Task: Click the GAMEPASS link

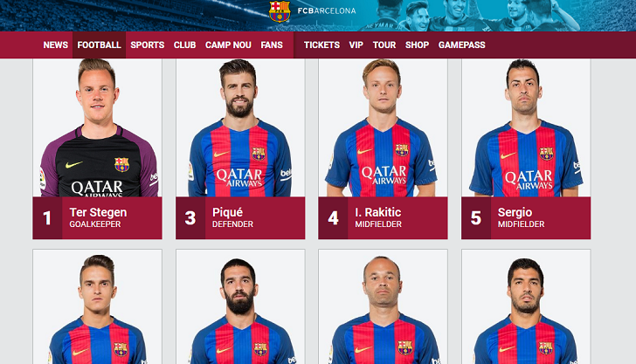Action: pyautogui.click(x=461, y=45)
